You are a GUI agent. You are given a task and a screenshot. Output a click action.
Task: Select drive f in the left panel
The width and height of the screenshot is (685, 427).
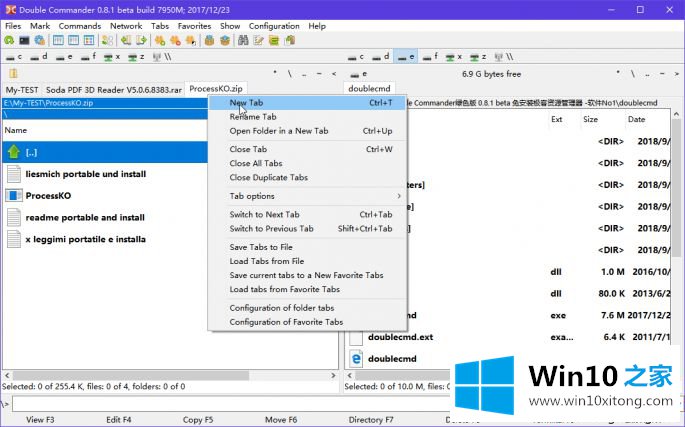point(88,57)
